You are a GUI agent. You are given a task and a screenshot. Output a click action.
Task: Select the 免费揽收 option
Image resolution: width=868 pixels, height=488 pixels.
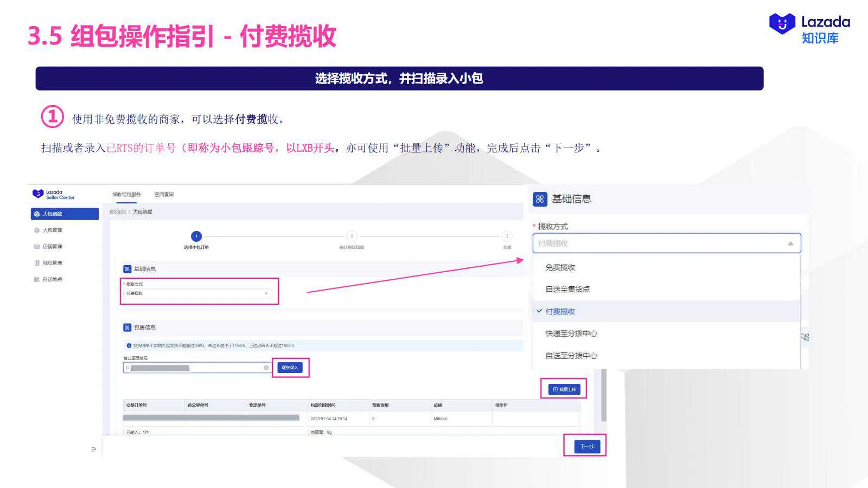tap(560, 267)
